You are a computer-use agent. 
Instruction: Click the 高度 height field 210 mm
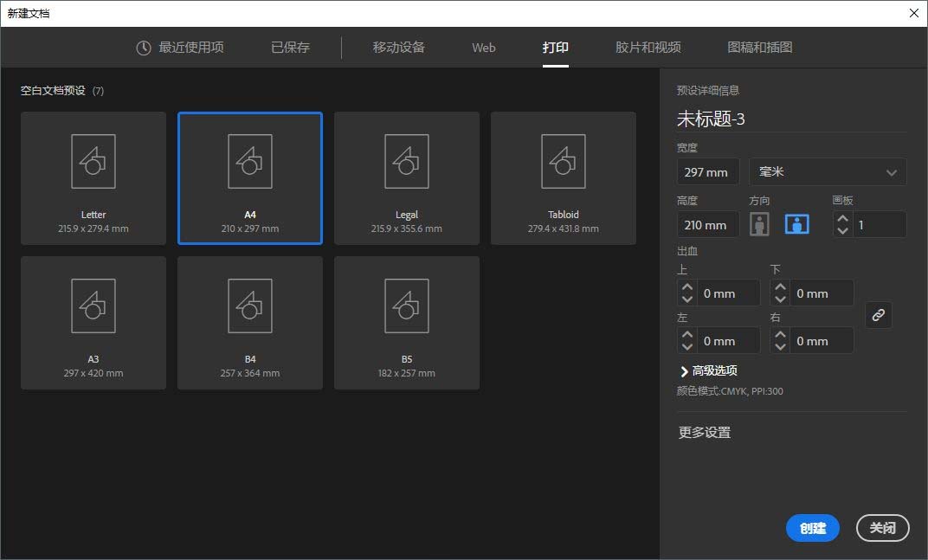pyautogui.click(x=708, y=225)
